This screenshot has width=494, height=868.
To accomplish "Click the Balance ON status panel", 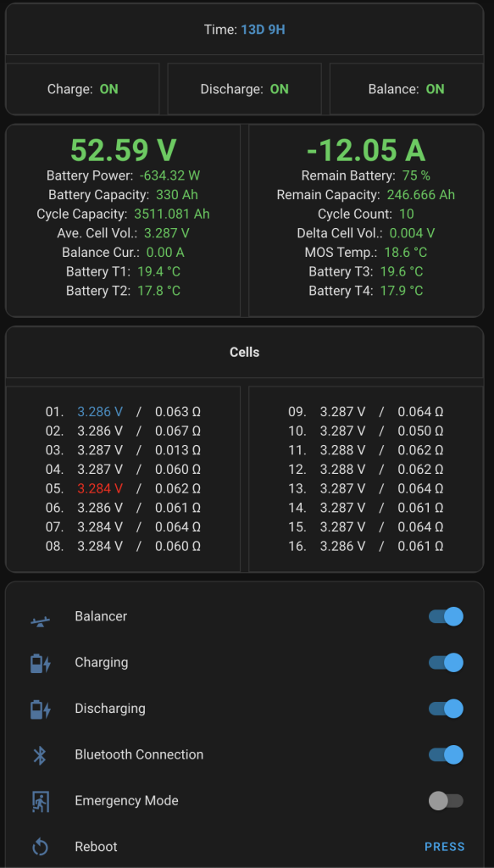I will 406,88.
